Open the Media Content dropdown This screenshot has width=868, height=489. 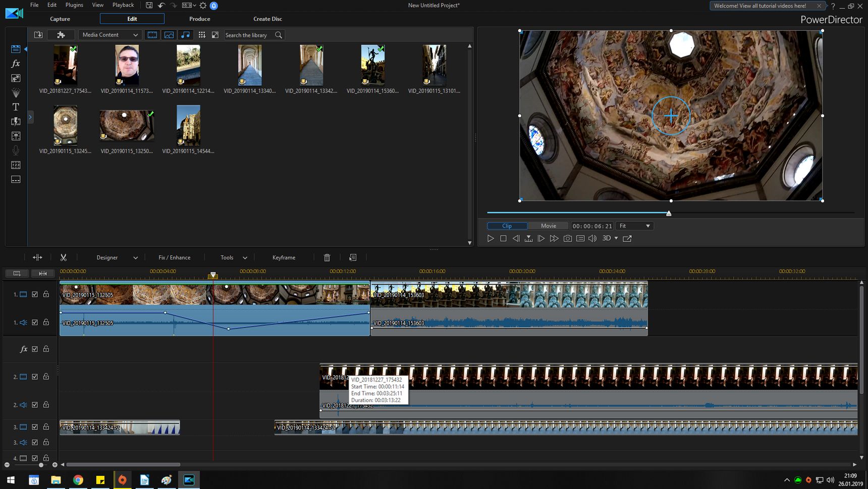pyautogui.click(x=110, y=35)
